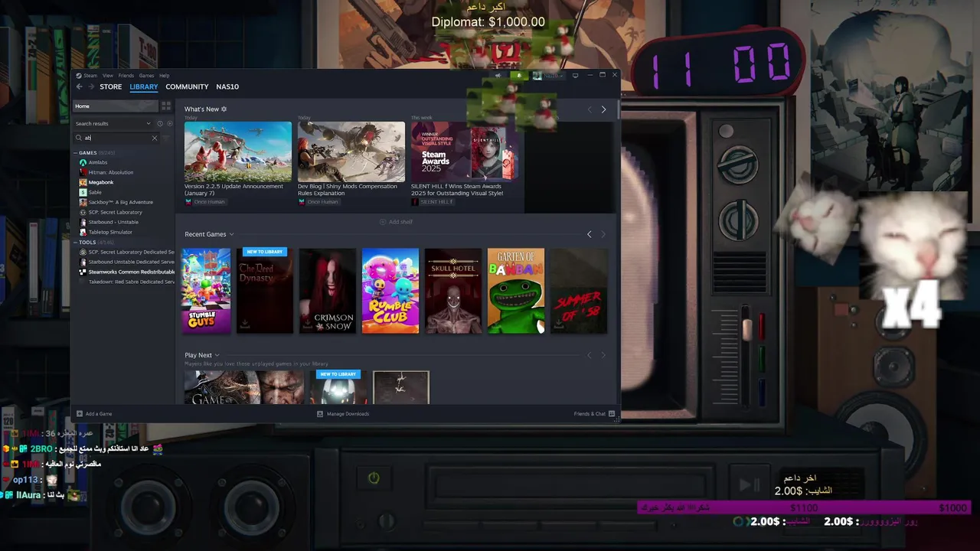
Task: Click Once Human tag under Version 2.2.5
Action: [209, 202]
